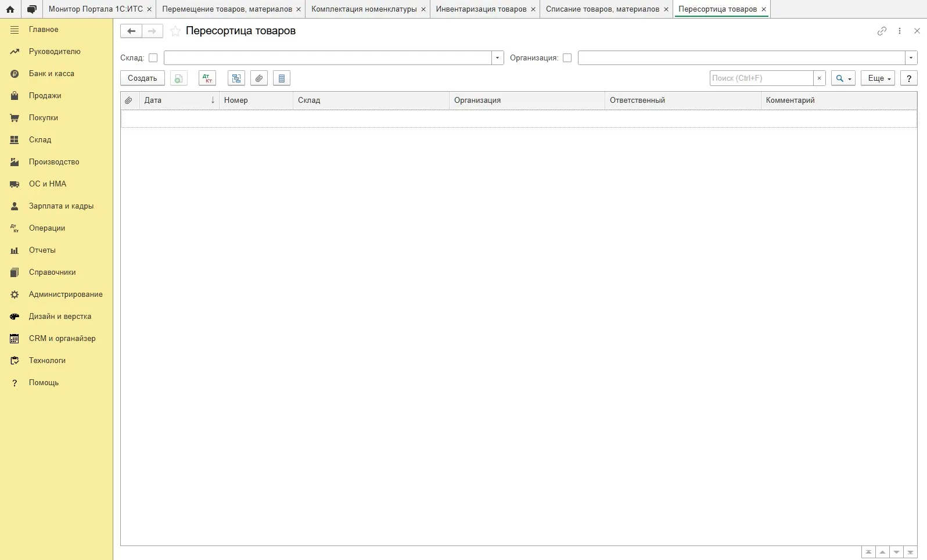Image resolution: width=927 pixels, height=560 pixels.
Task: Add Пересортица товаров to favorites star
Action: (x=175, y=31)
